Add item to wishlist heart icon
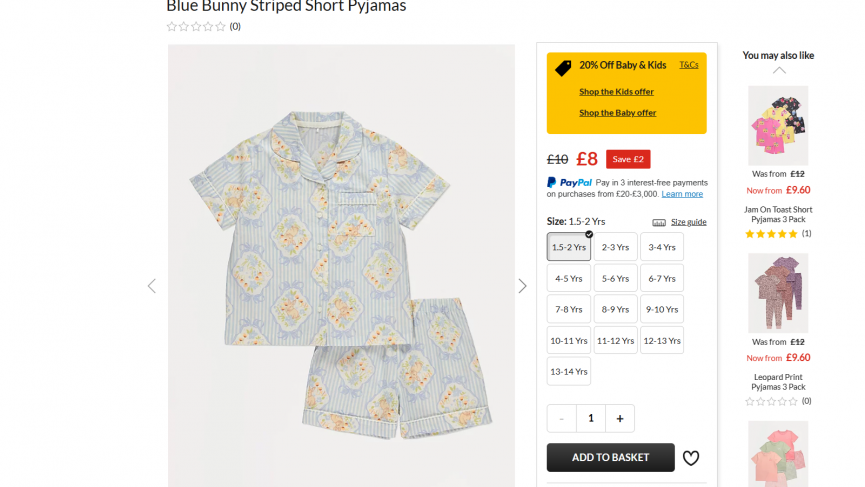Viewport: 865px width, 487px height. (691, 458)
